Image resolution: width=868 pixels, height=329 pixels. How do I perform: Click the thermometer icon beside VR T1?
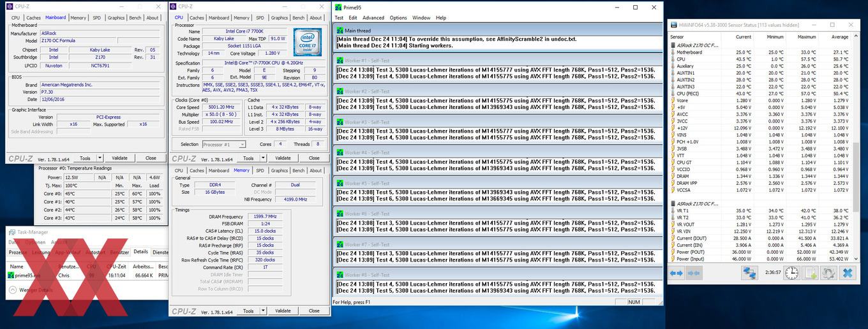click(x=673, y=210)
